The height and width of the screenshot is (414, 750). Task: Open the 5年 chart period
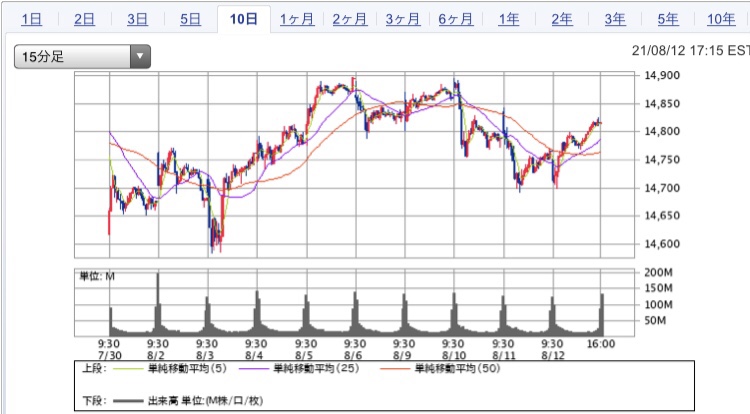coord(668,19)
